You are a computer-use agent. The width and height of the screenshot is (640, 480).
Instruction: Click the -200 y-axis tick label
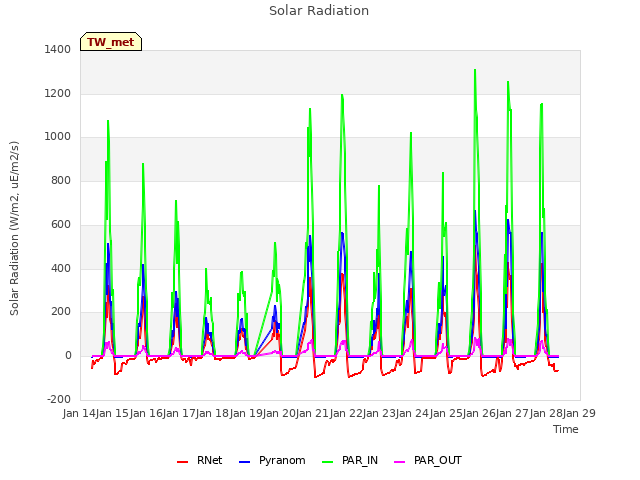[59, 399]
